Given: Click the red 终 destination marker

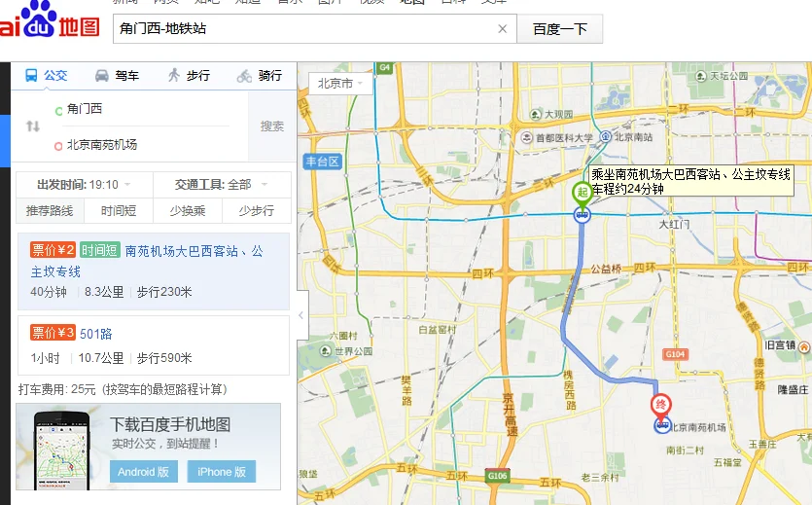Looking at the screenshot, I should [x=661, y=406].
